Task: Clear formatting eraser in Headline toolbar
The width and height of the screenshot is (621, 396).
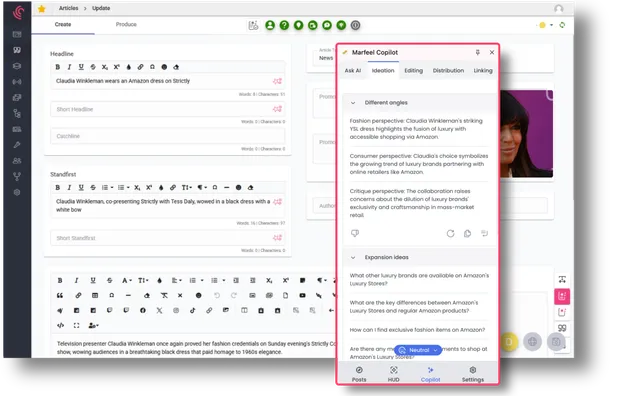Action: tap(176, 67)
